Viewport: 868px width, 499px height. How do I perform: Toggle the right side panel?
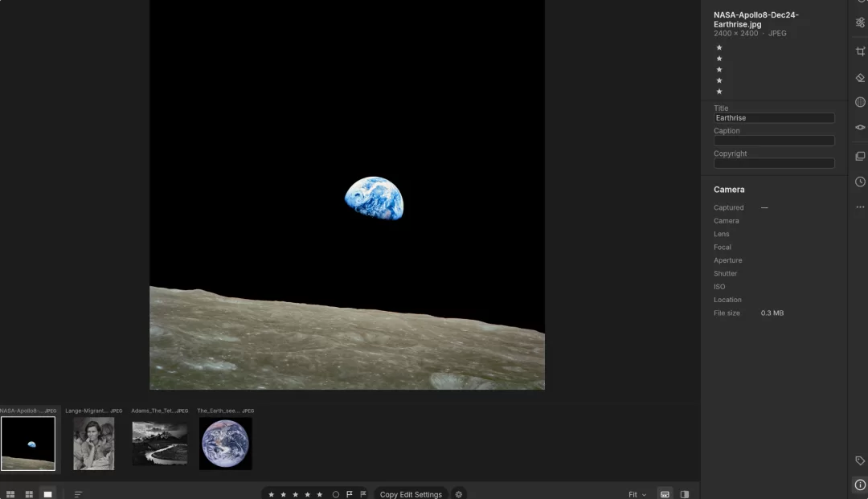point(685,494)
